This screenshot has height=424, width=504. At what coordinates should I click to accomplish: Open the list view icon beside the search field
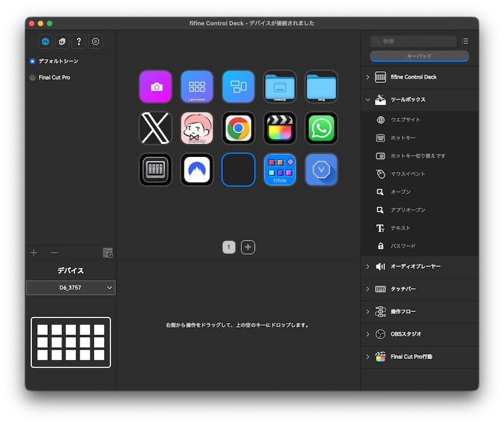point(464,41)
